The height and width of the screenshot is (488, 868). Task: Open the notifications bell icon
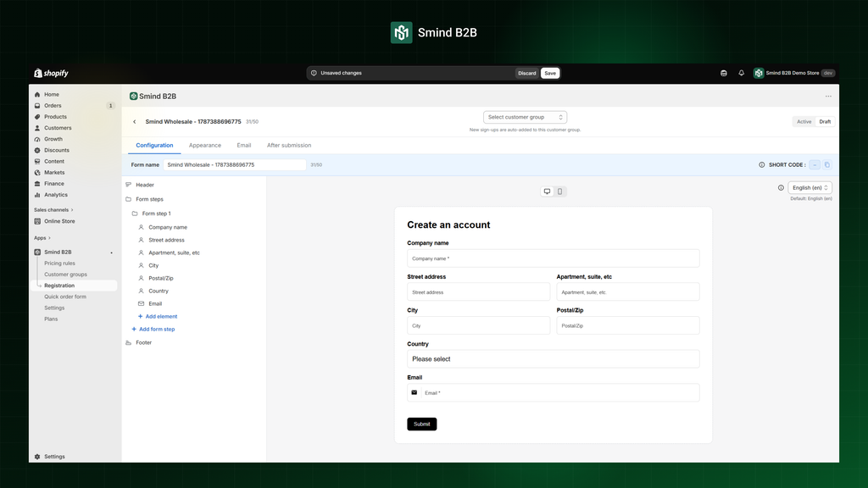741,73
